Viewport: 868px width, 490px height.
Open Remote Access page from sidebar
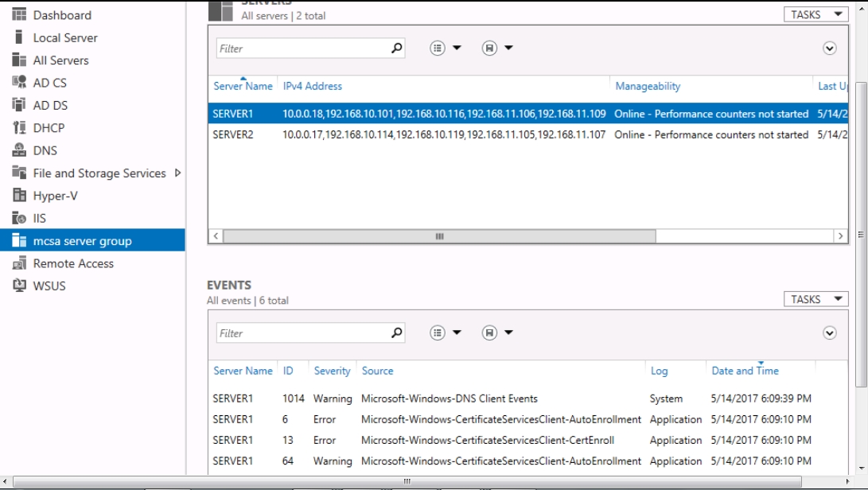73,263
